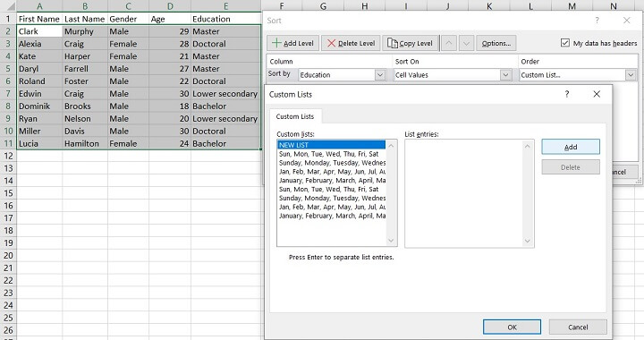Select column A header
Screen dimensions: 644x340
[x=39, y=6]
